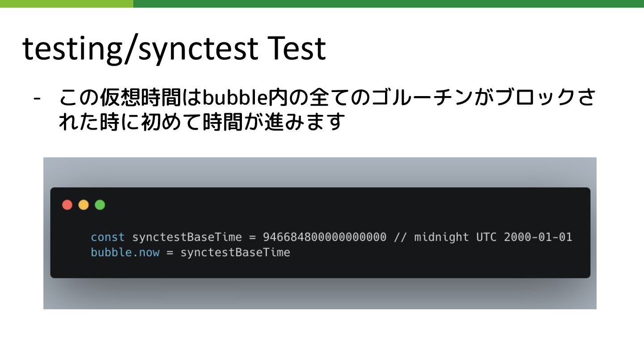The width and height of the screenshot is (644, 362).
Task: Click the gray border around code image
Action: coord(320,172)
